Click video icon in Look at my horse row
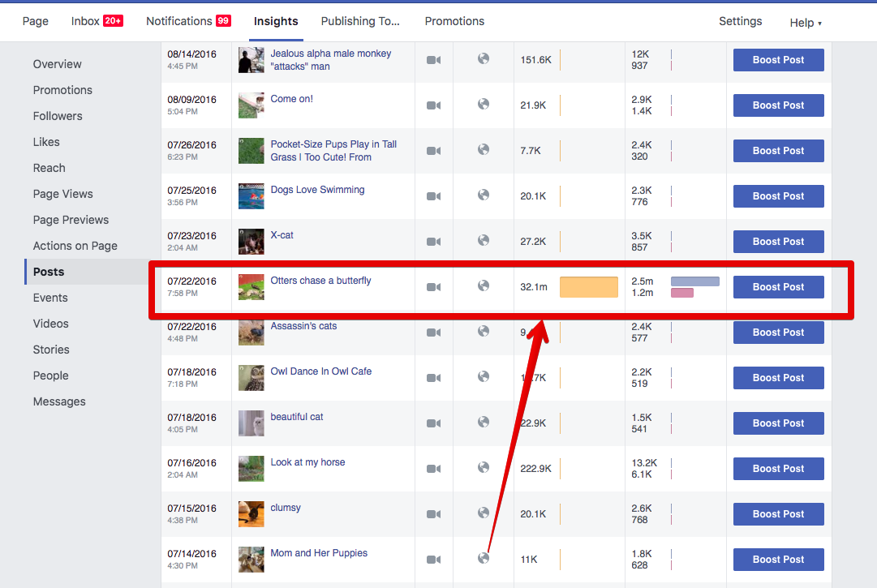The image size is (877, 588). coord(433,469)
